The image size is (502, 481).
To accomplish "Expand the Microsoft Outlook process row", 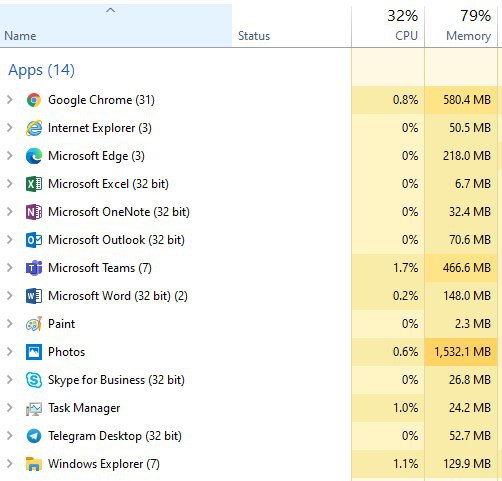I will coord(10,240).
